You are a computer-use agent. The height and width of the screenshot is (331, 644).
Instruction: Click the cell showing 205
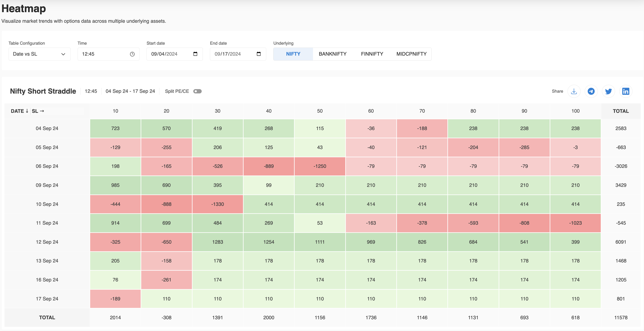pyautogui.click(x=115, y=261)
